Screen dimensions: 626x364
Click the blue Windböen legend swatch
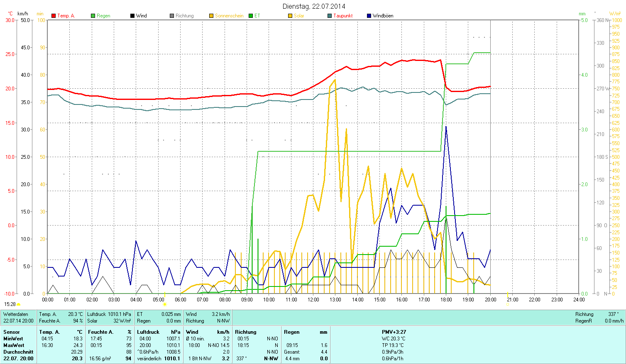[x=369, y=16]
